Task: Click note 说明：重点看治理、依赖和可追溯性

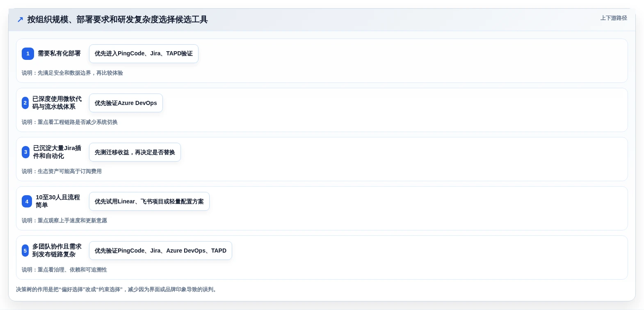Action: coord(64,270)
